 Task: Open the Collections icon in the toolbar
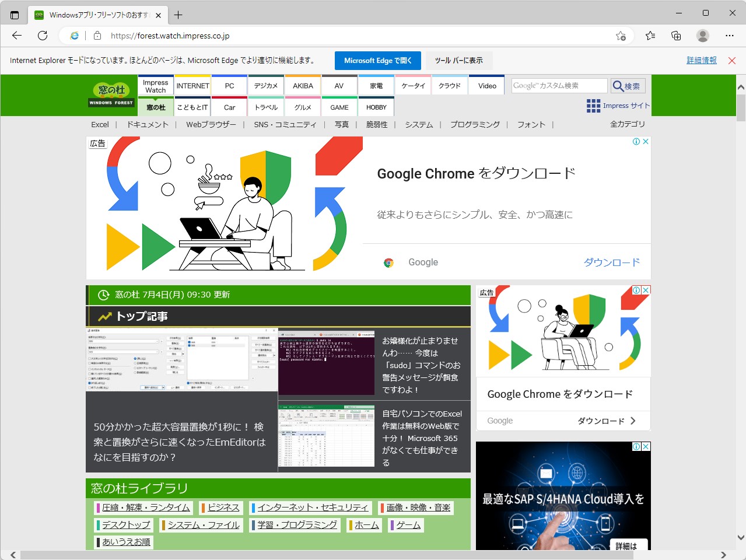click(x=675, y=35)
